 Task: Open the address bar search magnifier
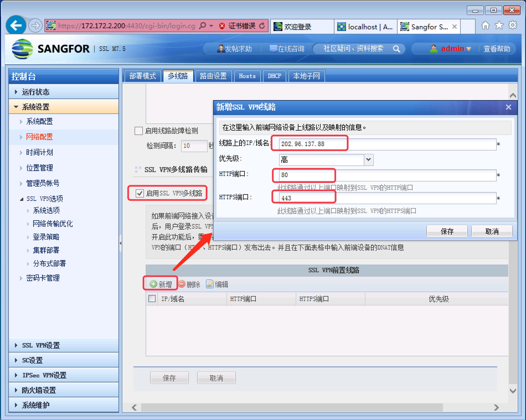click(x=203, y=26)
